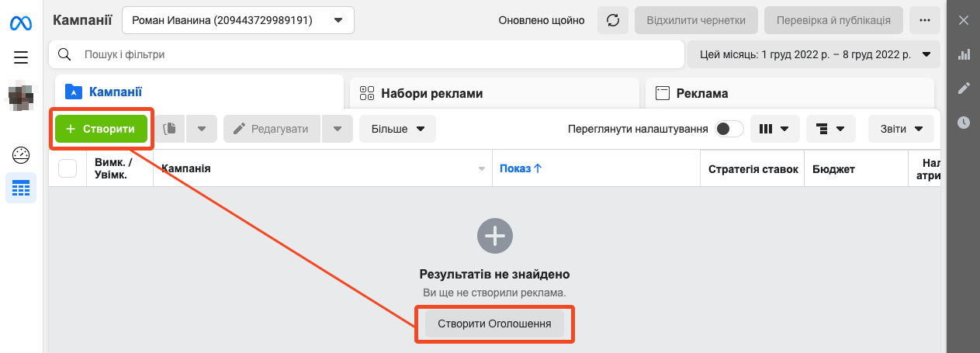Click the green Створити button
This screenshot has width=980, height=353.
click(x=101, y=129)
